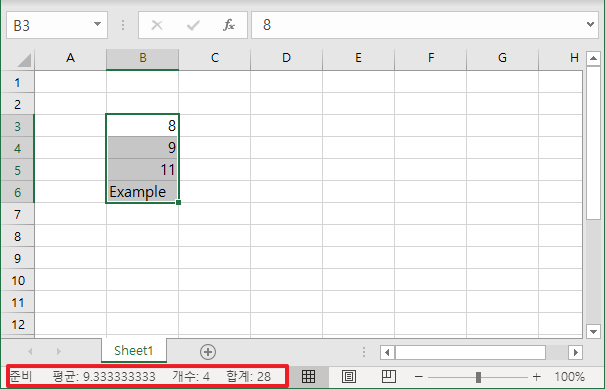Viewport: 605px width, 389px height.
Task: Switch to Normal view icon
Action: tap(308, 376)
